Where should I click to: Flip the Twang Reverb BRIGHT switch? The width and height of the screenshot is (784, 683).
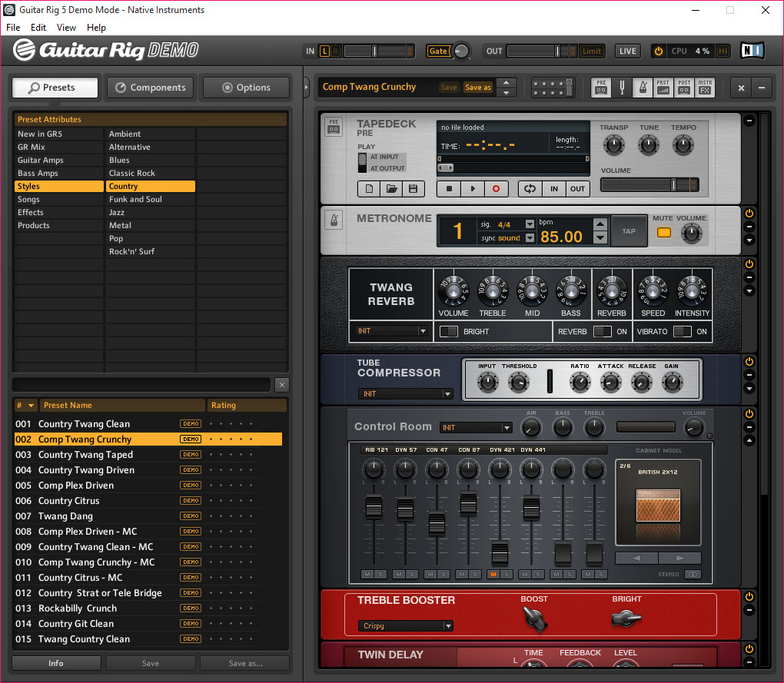(x=449, y=331)
